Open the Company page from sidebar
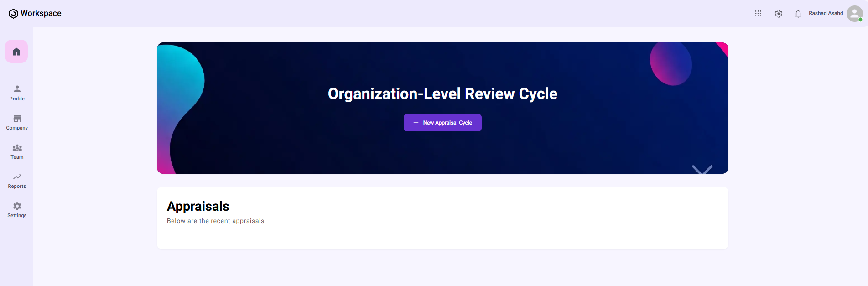 click(x=17, y=122)
